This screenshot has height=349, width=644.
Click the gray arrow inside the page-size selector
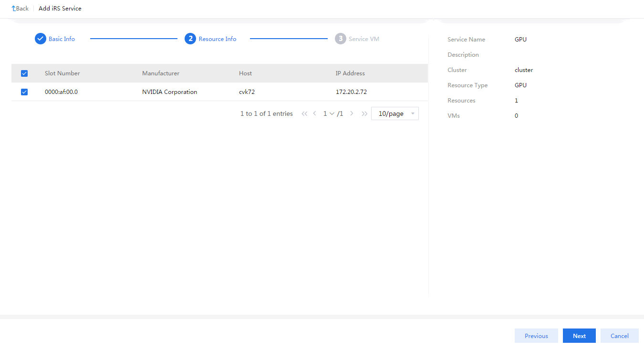coord(412,113)
